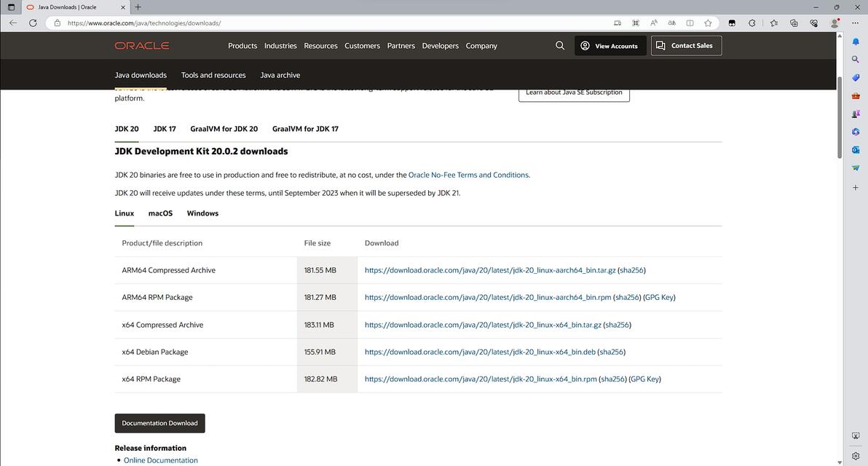Click the Documentation Download button
This screenshot has width=868, height=466.
point(160,423)
